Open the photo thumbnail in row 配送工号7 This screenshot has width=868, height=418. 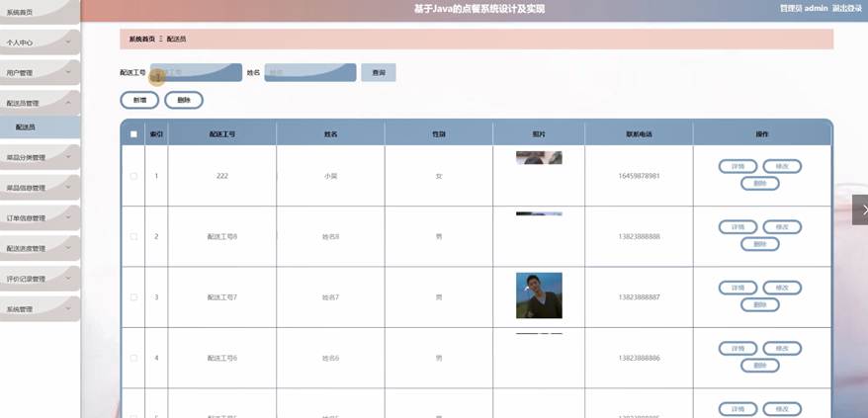pyautogui.click(x=539, y=295)
